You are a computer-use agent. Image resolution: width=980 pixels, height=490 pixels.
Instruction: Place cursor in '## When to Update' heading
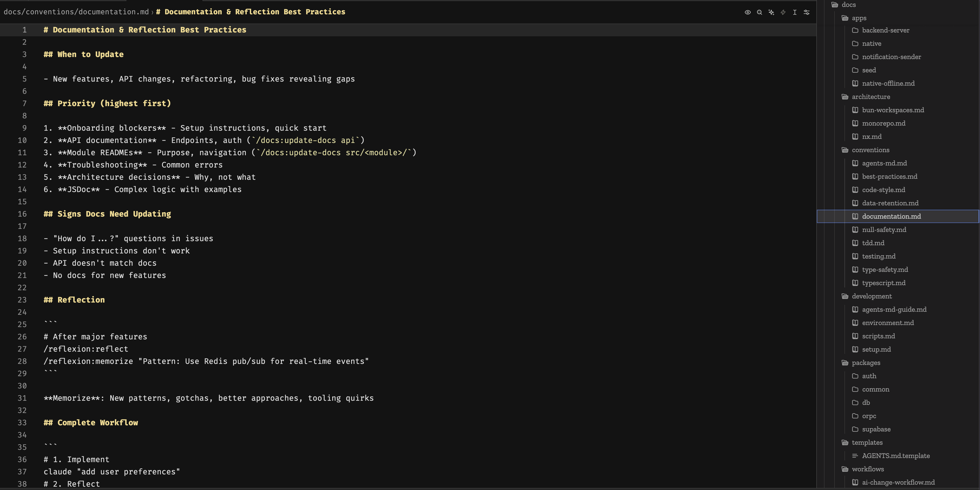pos(84,54)
